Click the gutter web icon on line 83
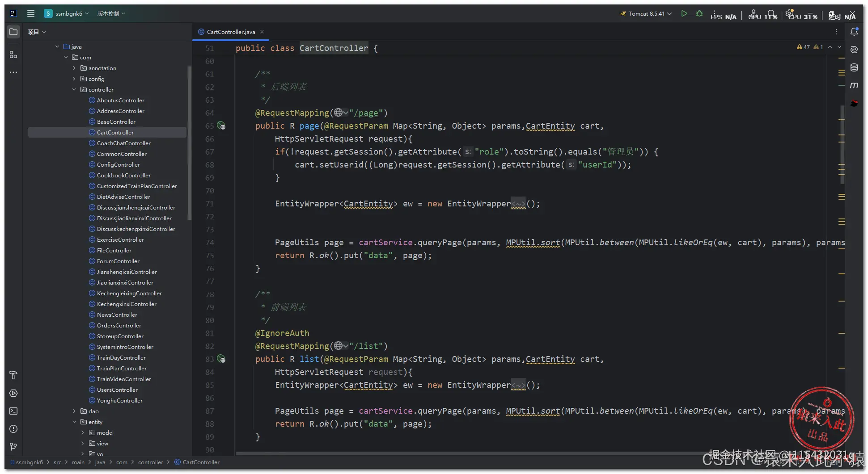 pyautogui.click(x=221, y=359)
